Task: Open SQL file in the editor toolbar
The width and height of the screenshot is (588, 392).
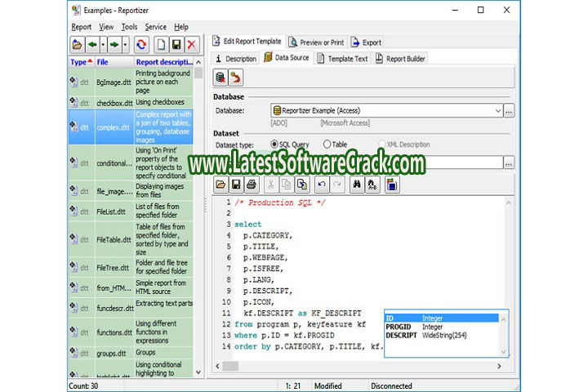Action: click(220, 185)
